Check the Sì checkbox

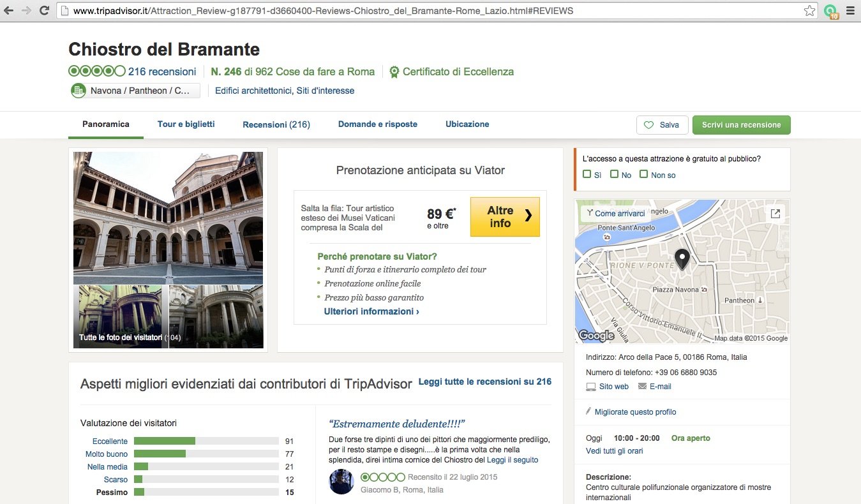click(x=587, y=174)
